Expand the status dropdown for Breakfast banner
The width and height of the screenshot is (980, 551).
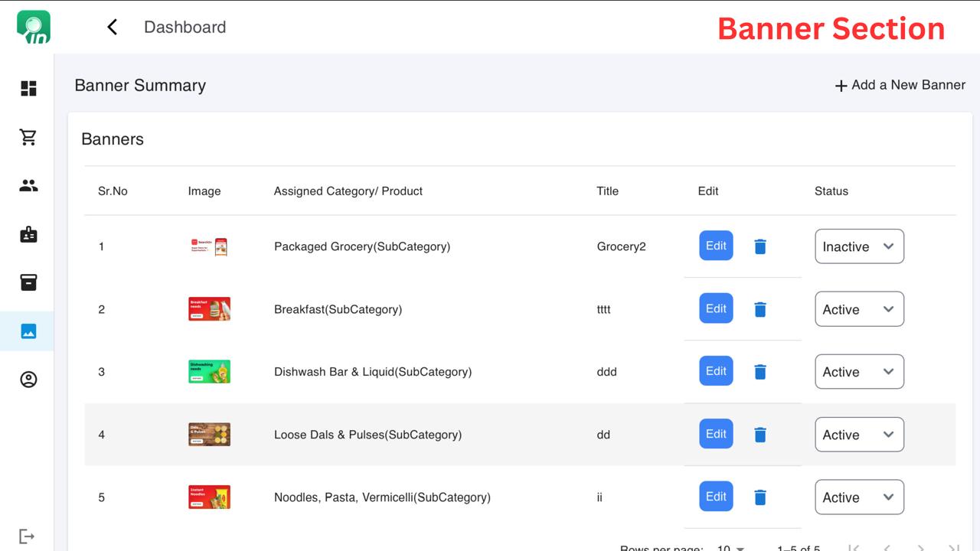coord(858,309)
